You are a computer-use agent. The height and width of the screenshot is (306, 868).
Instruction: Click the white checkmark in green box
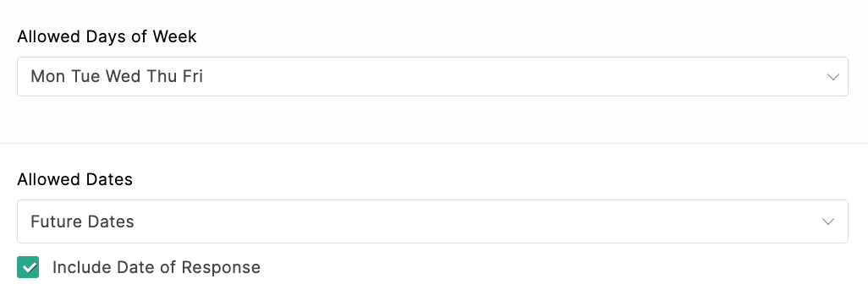click(28, 267)
